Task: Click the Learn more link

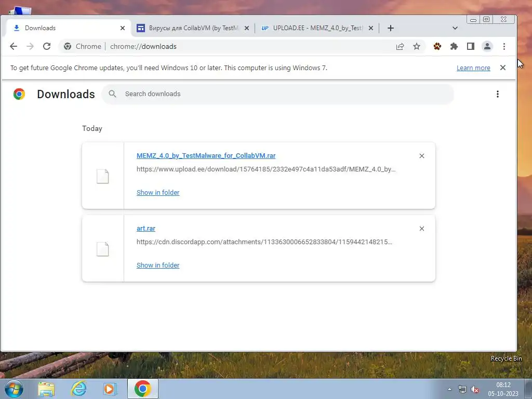Action: pos(473,68)
